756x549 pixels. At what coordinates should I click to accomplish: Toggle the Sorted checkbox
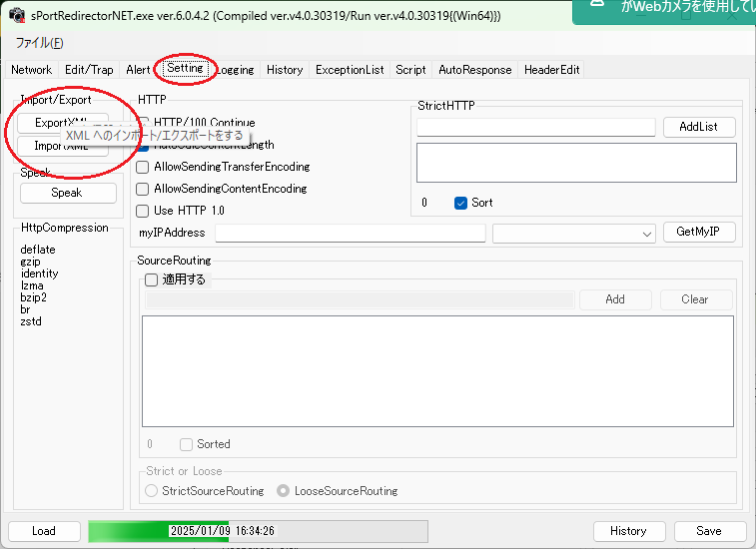click(186, 444)
